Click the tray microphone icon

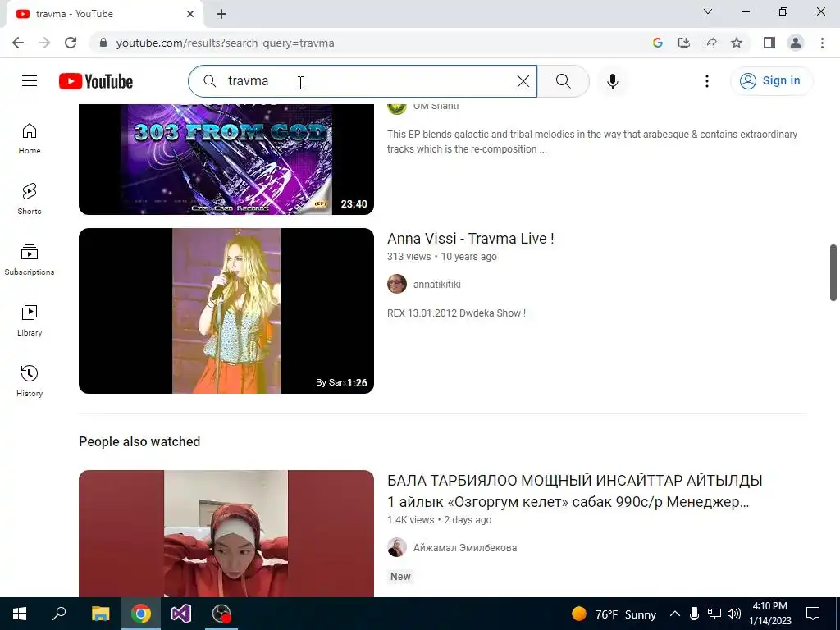click(694, 614)
